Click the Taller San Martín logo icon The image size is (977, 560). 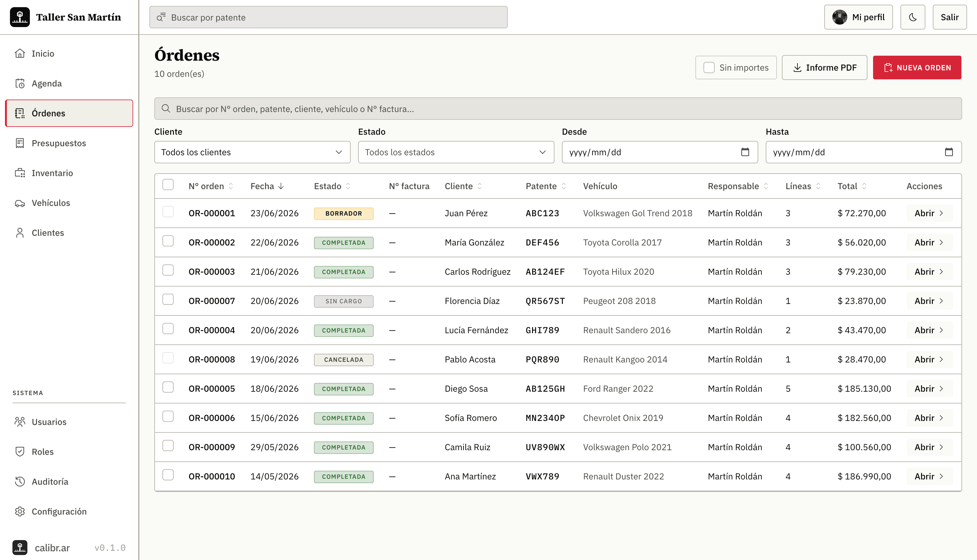pyautogui.click(x=20, y=17)
